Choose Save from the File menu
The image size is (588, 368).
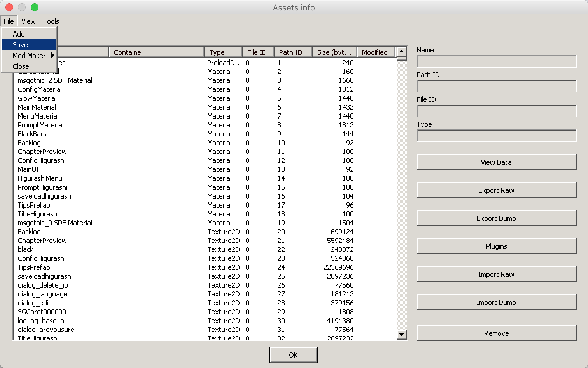[x=20, y=45]
